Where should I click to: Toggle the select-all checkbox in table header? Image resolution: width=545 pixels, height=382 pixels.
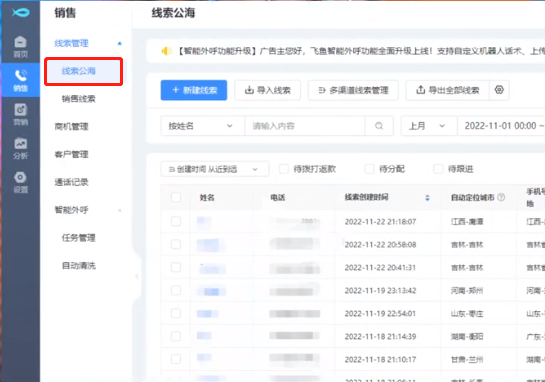point(176,197)
